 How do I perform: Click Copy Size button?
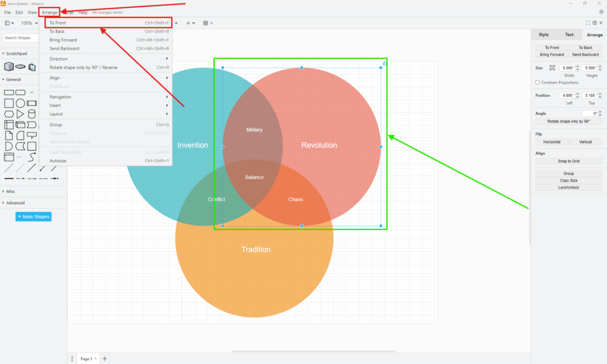pyautogui.click(x=568, y=180)
